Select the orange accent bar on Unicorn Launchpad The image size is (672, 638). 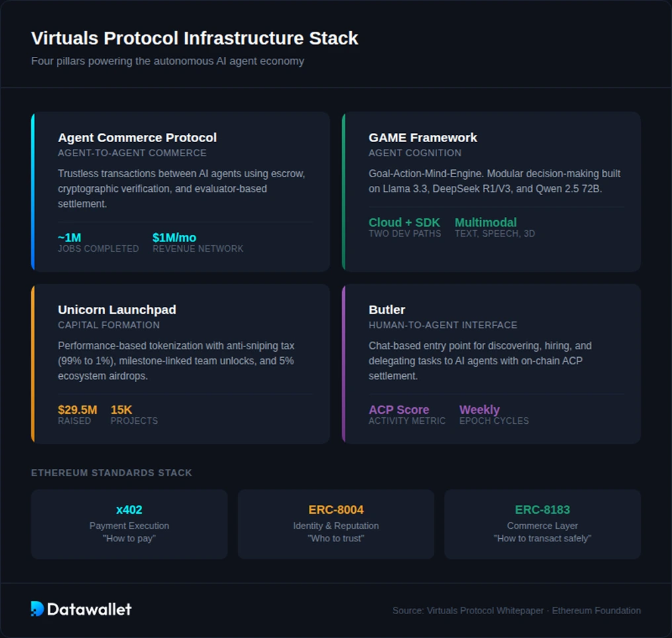33,363
